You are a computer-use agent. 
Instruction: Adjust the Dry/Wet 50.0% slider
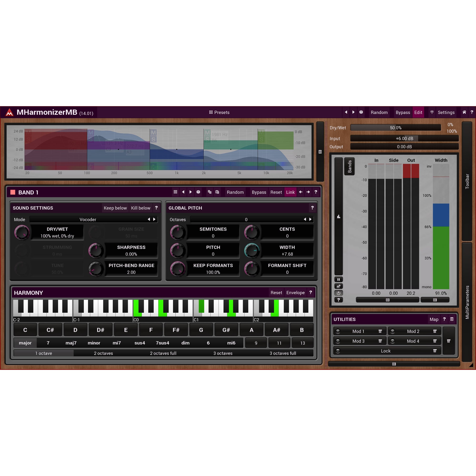coord(395,128)
